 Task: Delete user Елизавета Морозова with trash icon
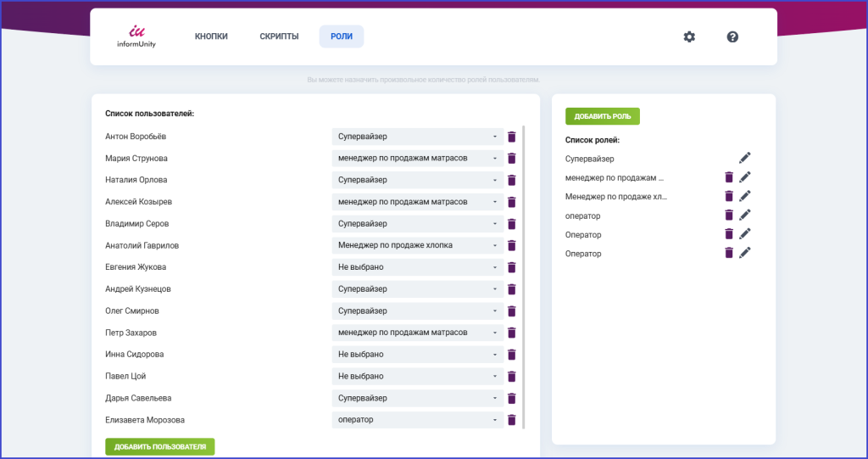(x=511, y=420)
